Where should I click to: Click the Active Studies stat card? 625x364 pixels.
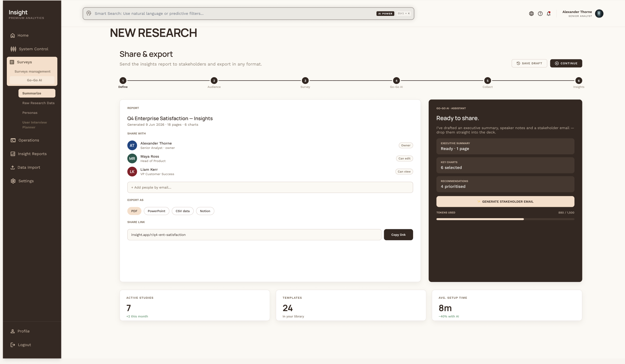coord(195,305)
